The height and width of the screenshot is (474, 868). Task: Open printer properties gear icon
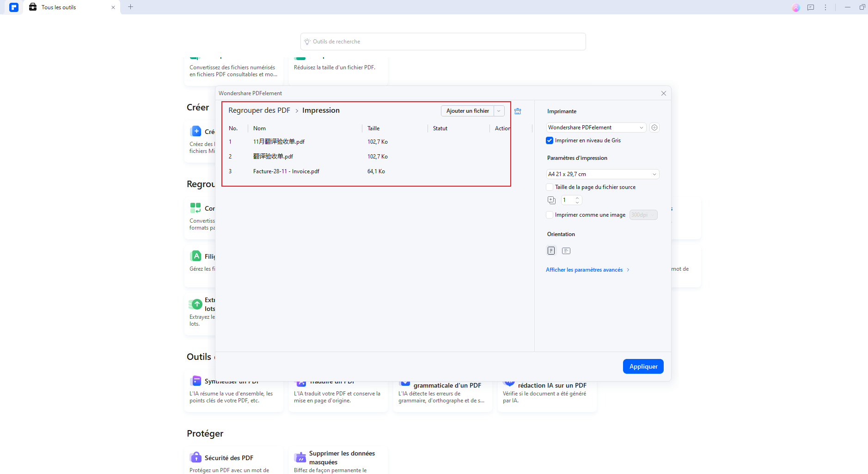tap(654, 128)
